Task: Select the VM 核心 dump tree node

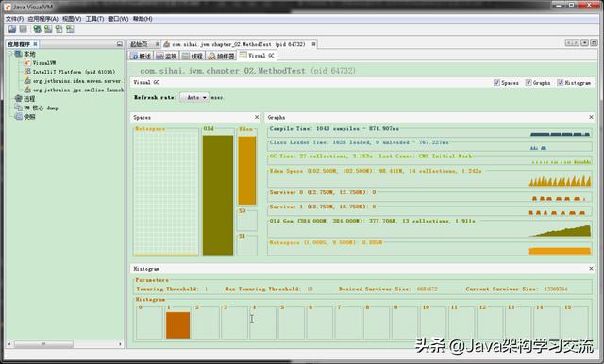Action: [41, 108]
